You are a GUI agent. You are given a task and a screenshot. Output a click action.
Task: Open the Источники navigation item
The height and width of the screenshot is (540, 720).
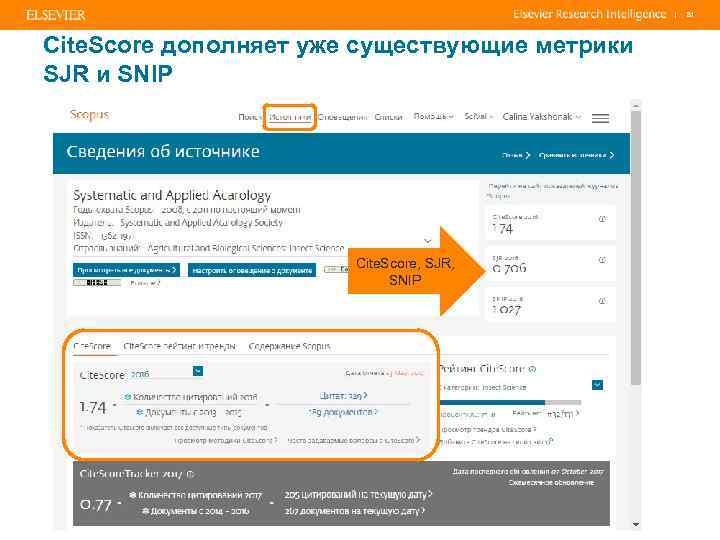click(290, 117)
